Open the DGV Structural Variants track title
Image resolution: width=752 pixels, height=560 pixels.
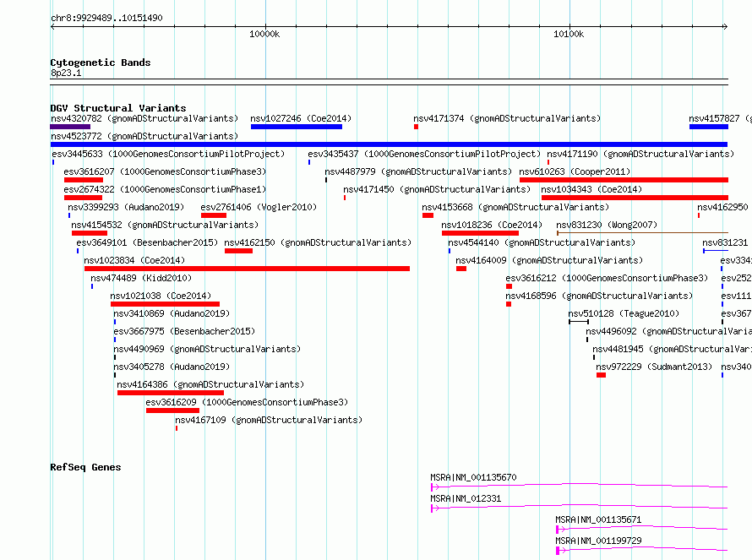click(x=118, y=108)
